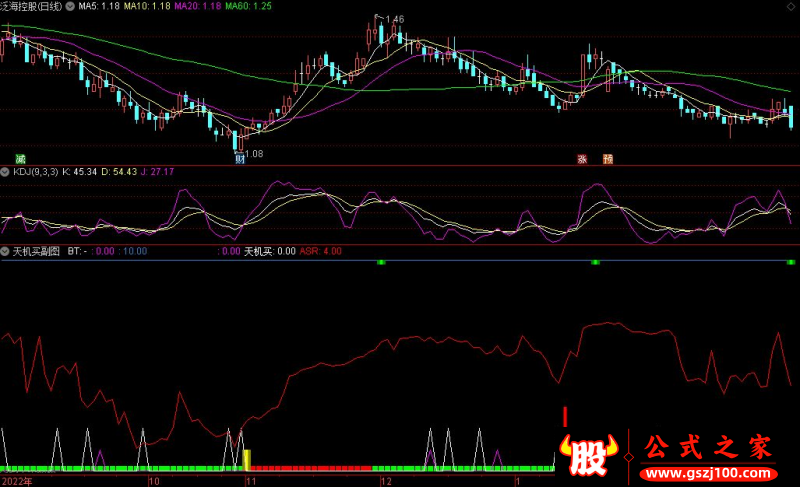Click first green signal dot on 天机买 panel
800x487 pixels.
pyautogui.click(x=381, y=262)
